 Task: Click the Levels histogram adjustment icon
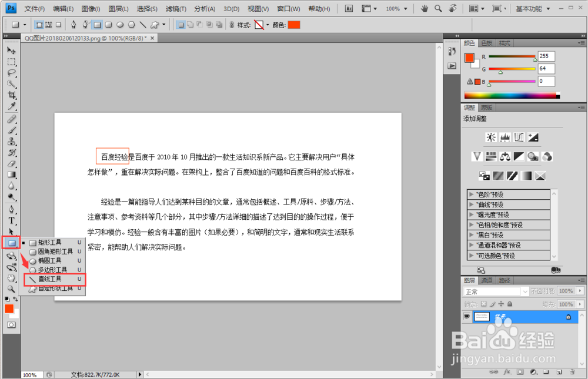click(505, 137)
